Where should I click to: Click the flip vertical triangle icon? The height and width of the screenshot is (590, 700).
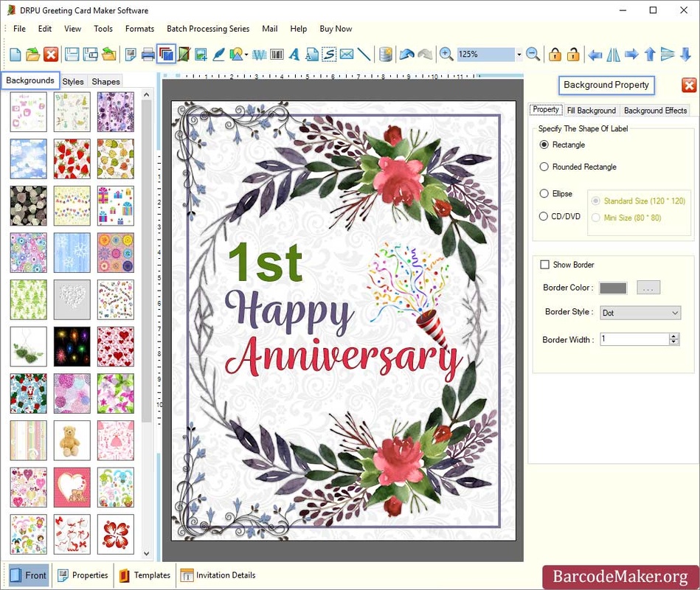point(668,55)
